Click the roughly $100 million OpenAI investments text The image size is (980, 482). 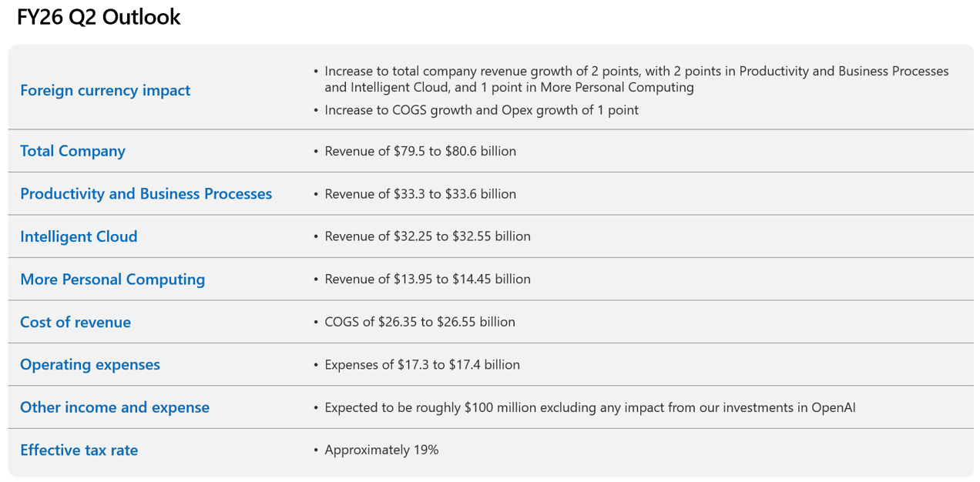[589, 407]
